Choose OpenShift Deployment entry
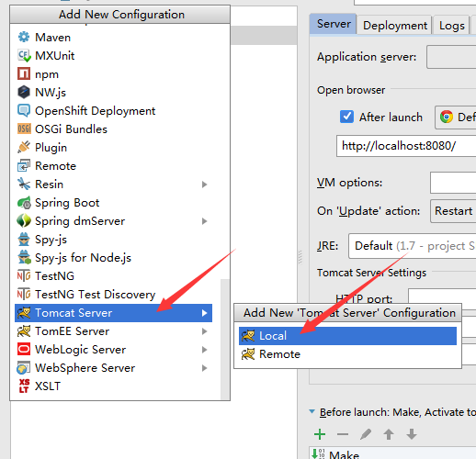Image resolution: width=476 pixels, height=459 pixels. [x=113, y=111]
